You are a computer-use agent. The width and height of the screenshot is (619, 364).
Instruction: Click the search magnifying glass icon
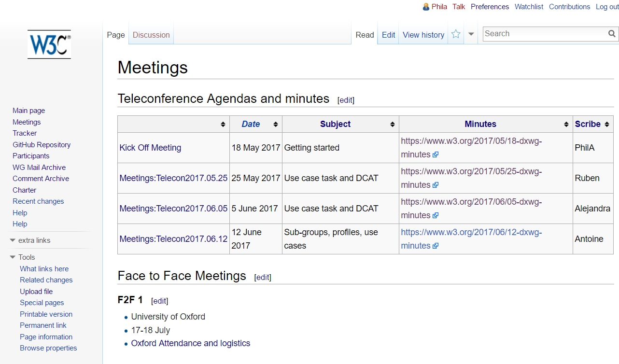tap(612, 34)
